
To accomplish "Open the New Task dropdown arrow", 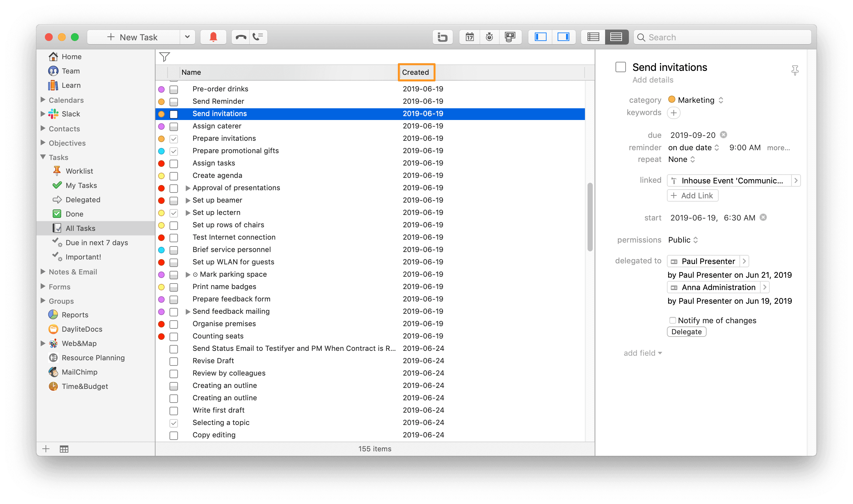I will (x=187, y=37).
